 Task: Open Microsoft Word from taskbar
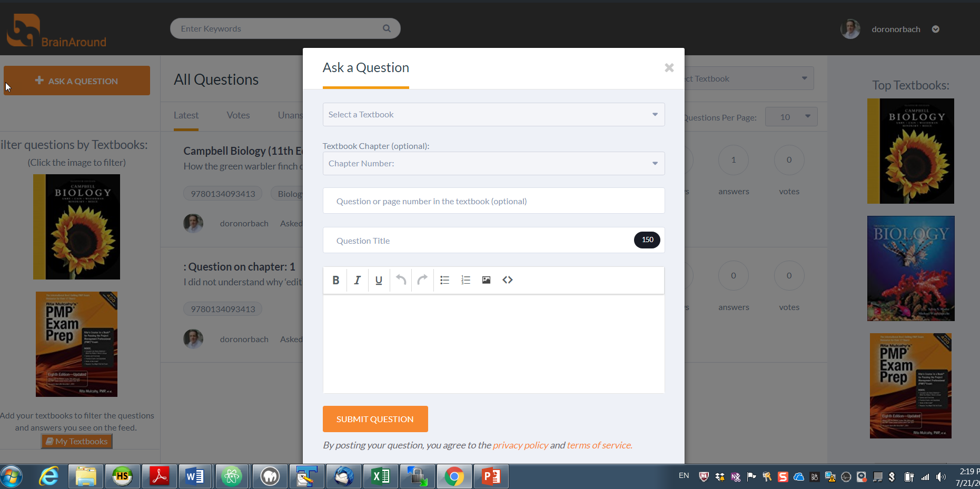click(195, 477)
